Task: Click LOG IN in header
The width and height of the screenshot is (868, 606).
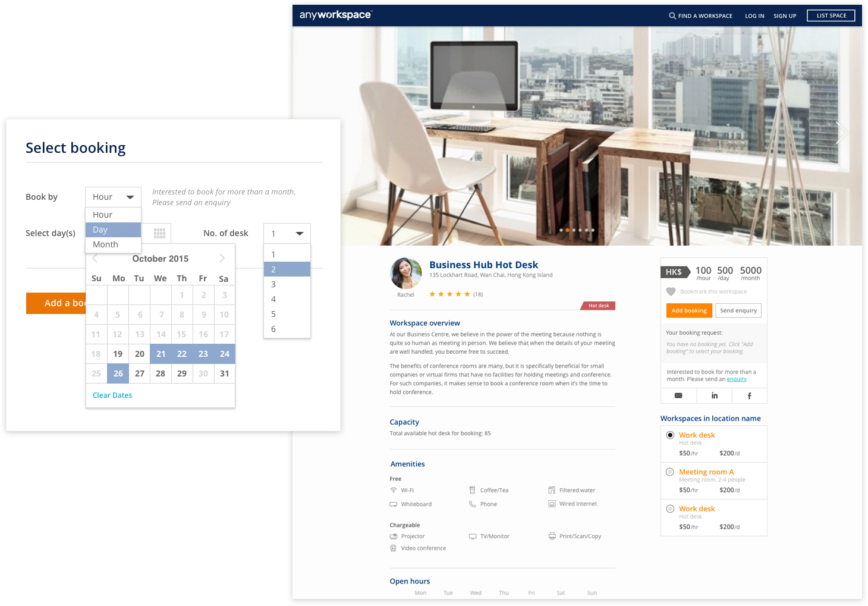Action: click(754, 16)
